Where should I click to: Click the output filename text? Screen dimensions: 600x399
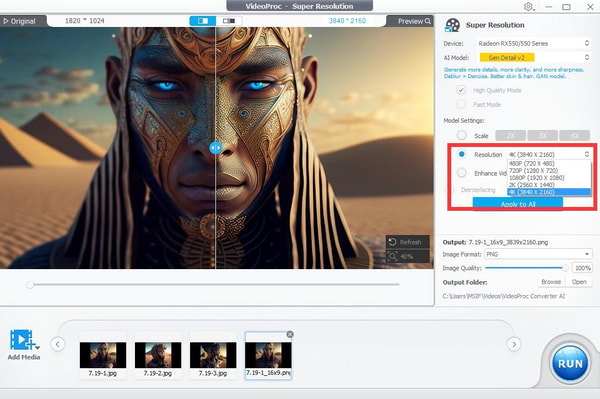[x=508, y=242]
